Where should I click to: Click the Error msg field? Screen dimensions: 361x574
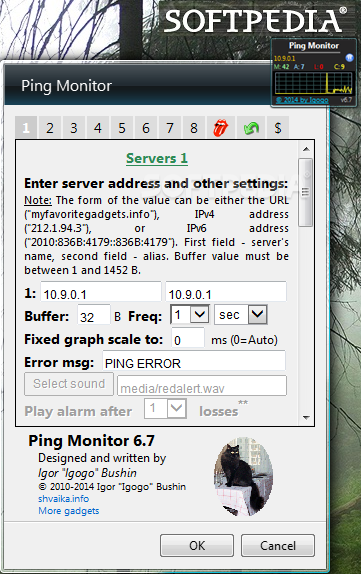[x=194, y=361]
